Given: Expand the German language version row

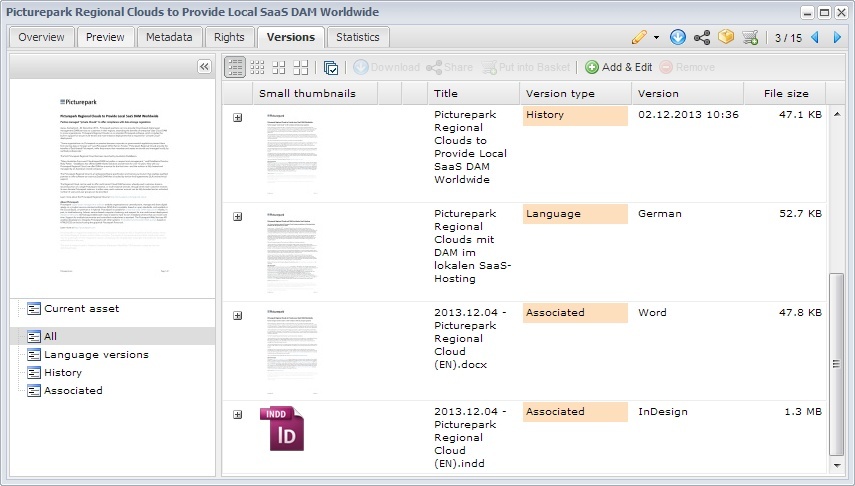Looking at the screenshot, I should (x=238, y=217).
